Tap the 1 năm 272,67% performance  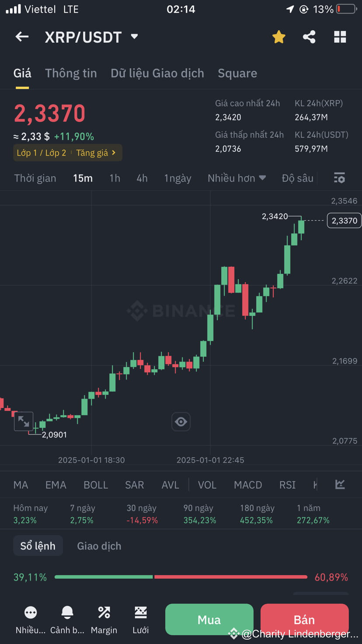point(313,514)
